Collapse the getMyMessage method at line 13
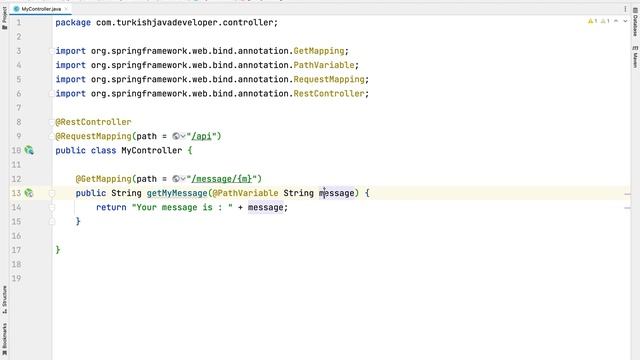The width and height of the screenshot is (640, 360). pos(52,193)
